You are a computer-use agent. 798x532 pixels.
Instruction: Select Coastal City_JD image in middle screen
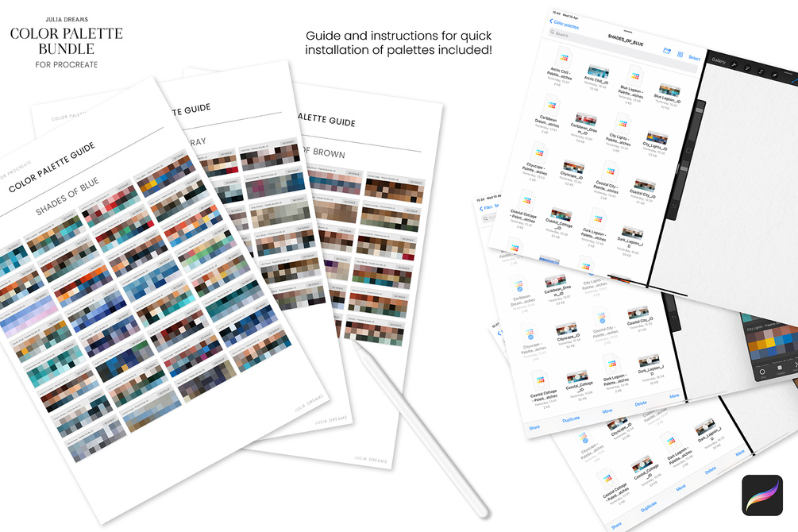pyautogui.click(x=637, y=313)
